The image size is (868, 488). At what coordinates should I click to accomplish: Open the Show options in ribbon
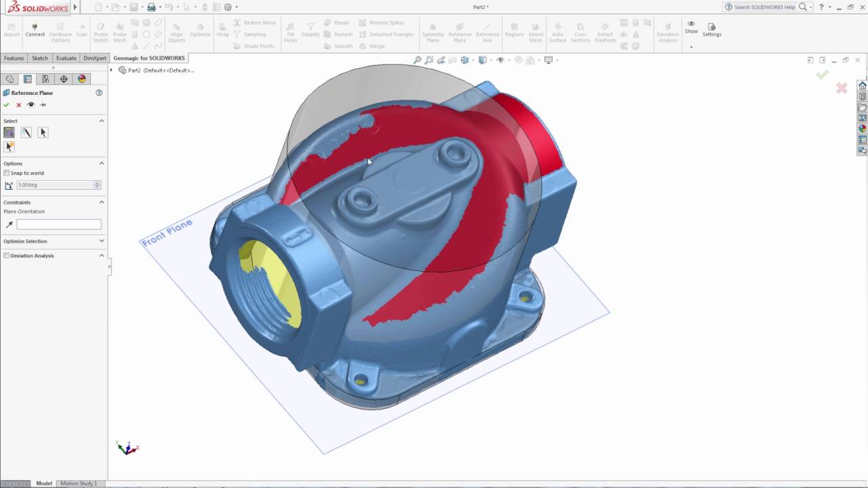(691, 27)
